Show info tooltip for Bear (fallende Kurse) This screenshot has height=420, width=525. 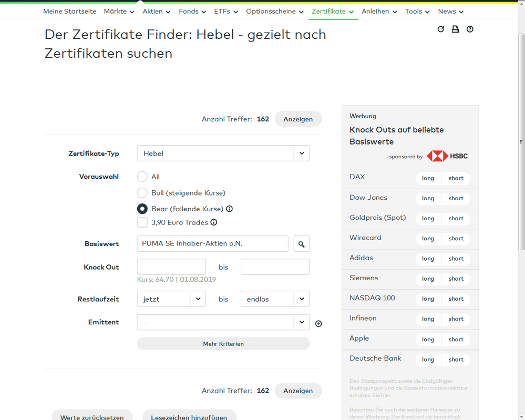pyautogui.click(x=229, y=209)
